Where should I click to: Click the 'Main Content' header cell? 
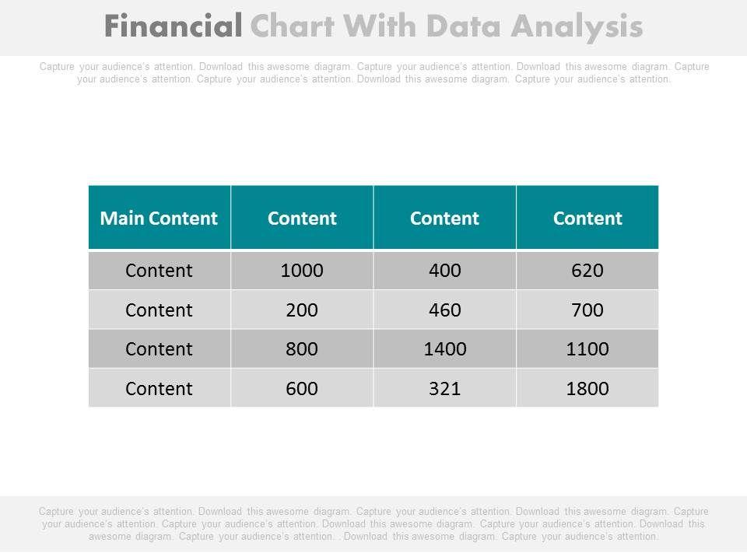[x=160, y=219]
